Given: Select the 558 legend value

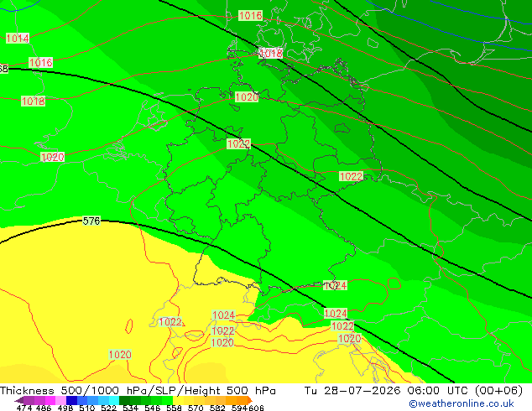Looking at the screenshot, I should coord(174,408).
